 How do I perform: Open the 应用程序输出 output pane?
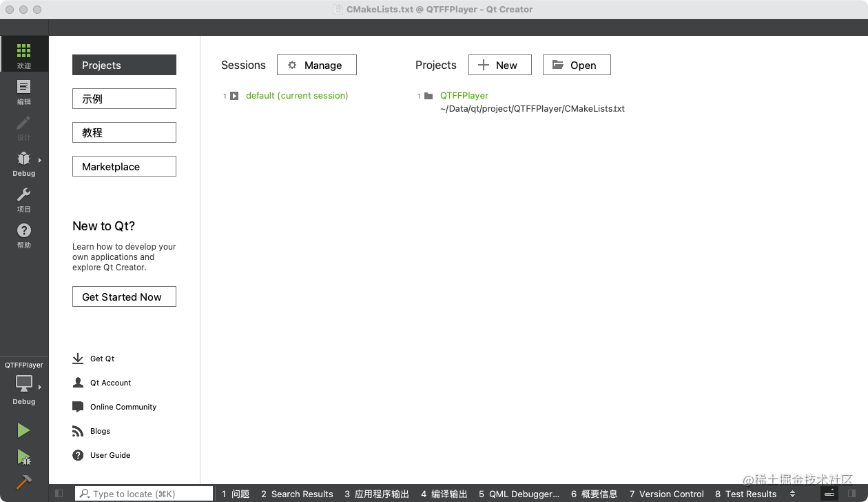(x=377, y=494)
